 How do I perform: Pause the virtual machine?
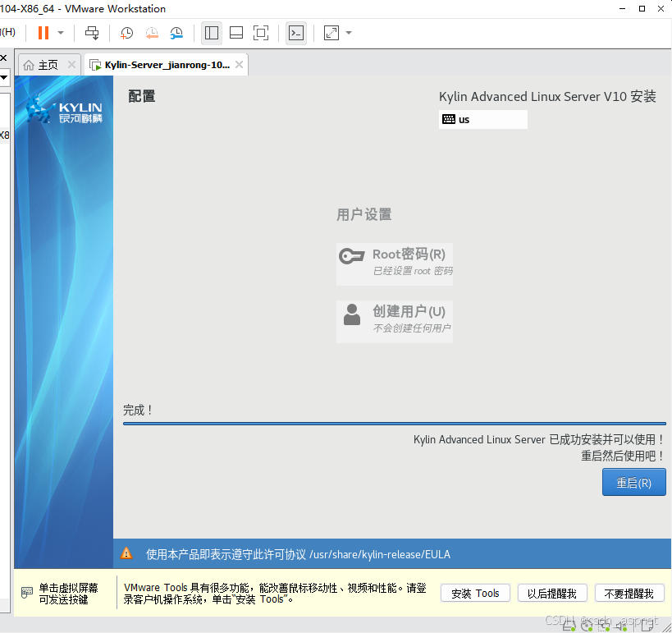43,33
